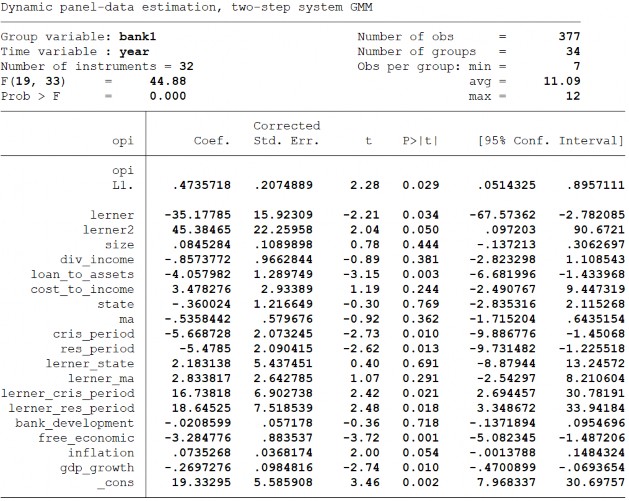
Task: Click the time variable 'year'
Action: [134, 51]
